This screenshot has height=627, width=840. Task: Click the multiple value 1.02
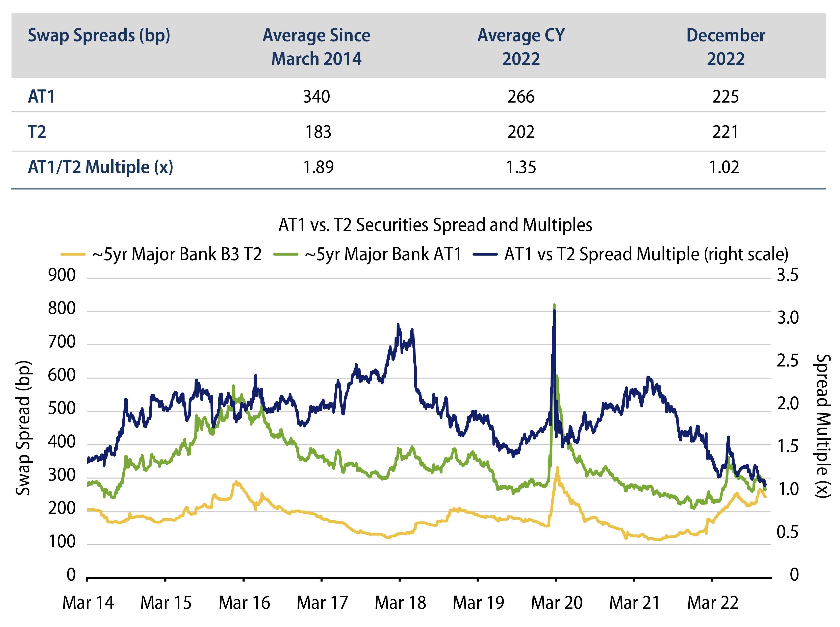(724, 167)
